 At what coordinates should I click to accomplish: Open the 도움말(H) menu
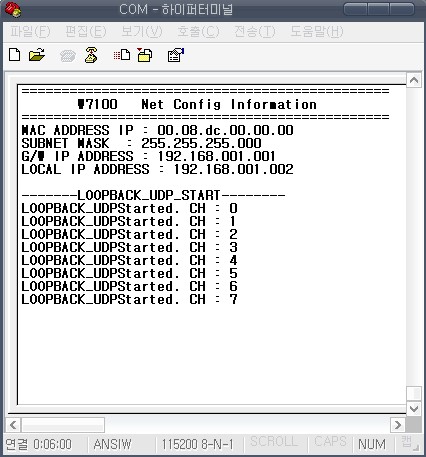click(x=316, y=32)
